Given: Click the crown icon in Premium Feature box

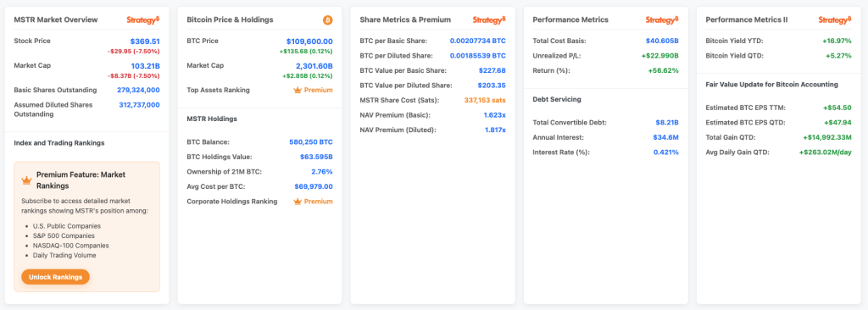Looking at the screenshot, I should 26,180.
